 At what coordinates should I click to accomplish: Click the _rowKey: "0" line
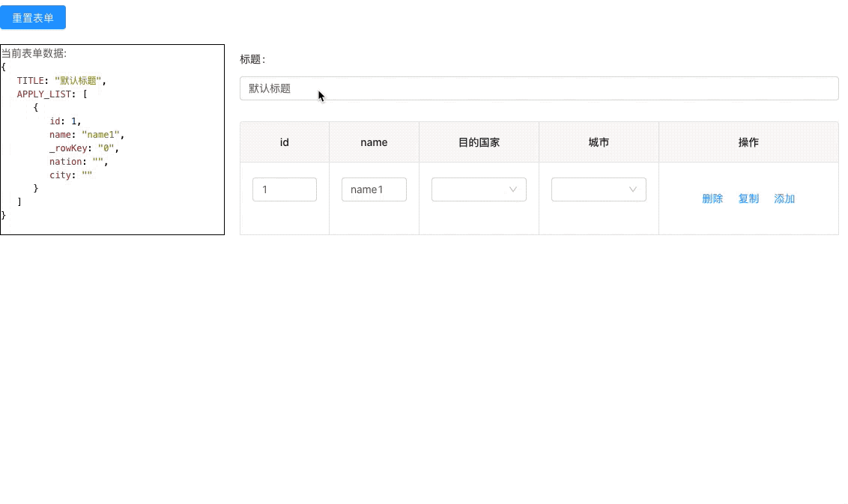pyautogui.click(x=84, y=148)
